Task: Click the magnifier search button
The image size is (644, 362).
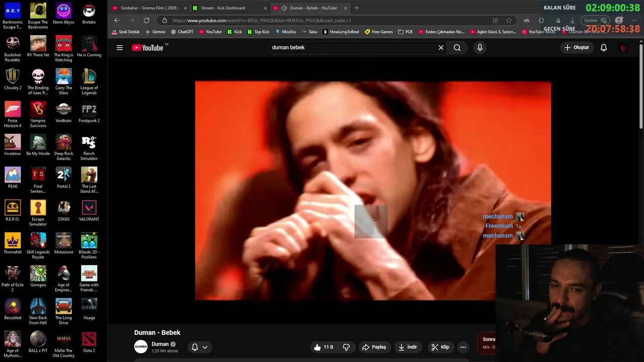Action: 457,48
